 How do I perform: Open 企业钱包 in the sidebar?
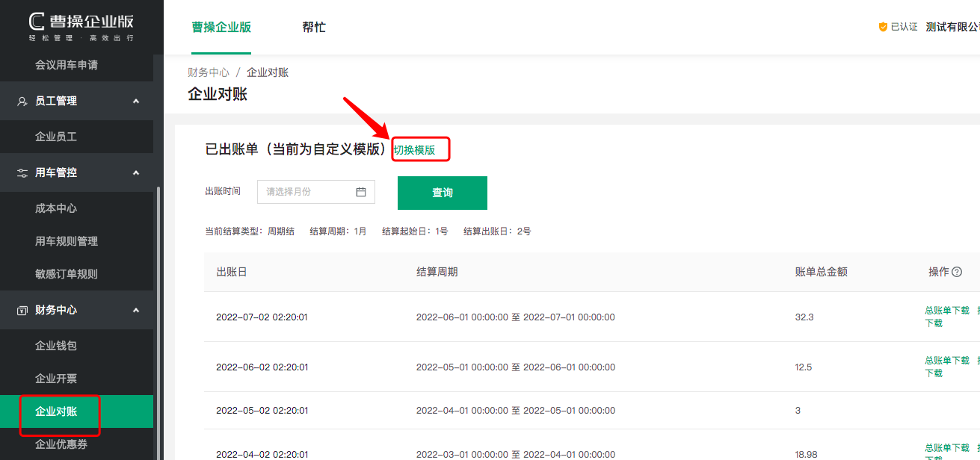[x=56, y=346]
